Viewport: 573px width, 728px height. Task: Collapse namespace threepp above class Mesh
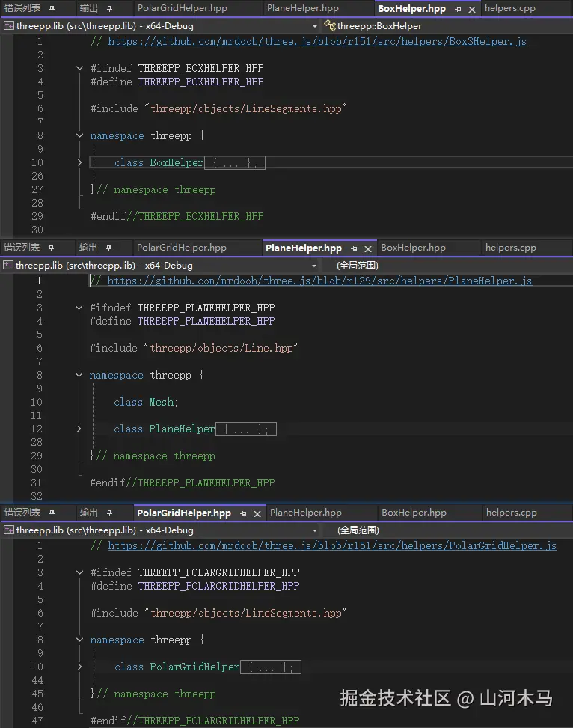(x=79, y=375)
